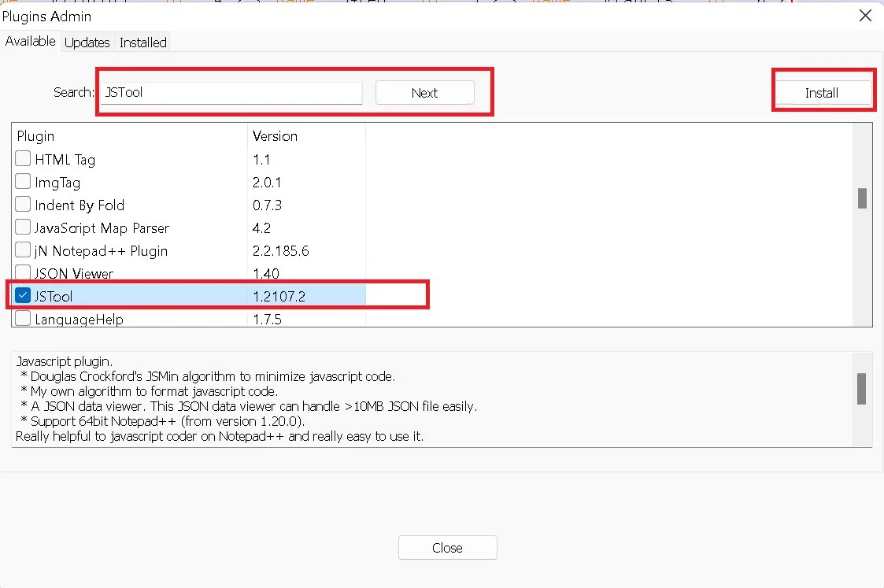
Task: Click the Install button
Action: 823,92
